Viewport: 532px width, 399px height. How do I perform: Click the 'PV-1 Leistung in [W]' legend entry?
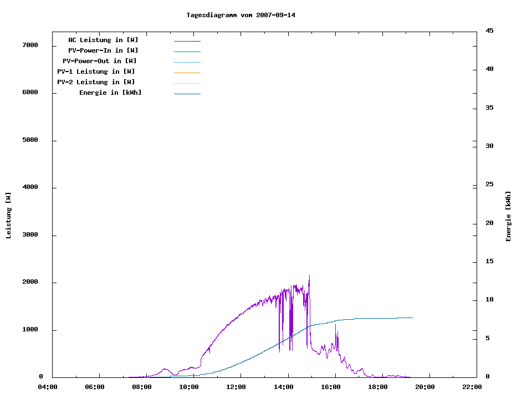tap(96, 71)
